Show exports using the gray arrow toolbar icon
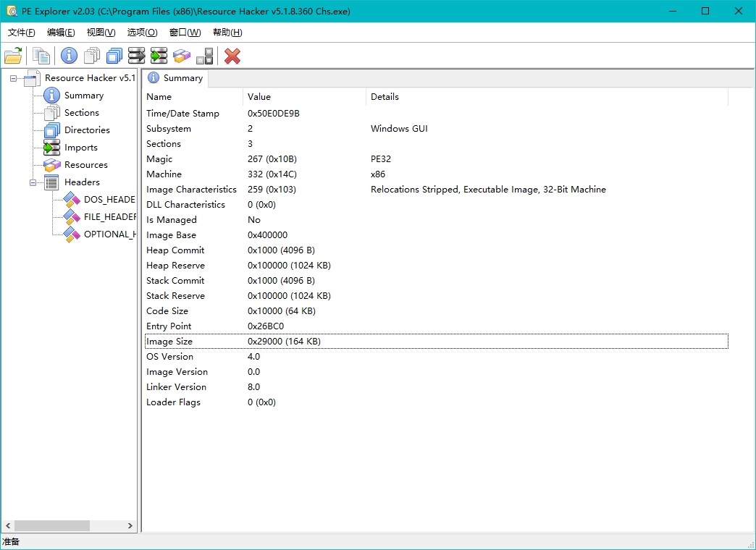 tap(136, 56)
